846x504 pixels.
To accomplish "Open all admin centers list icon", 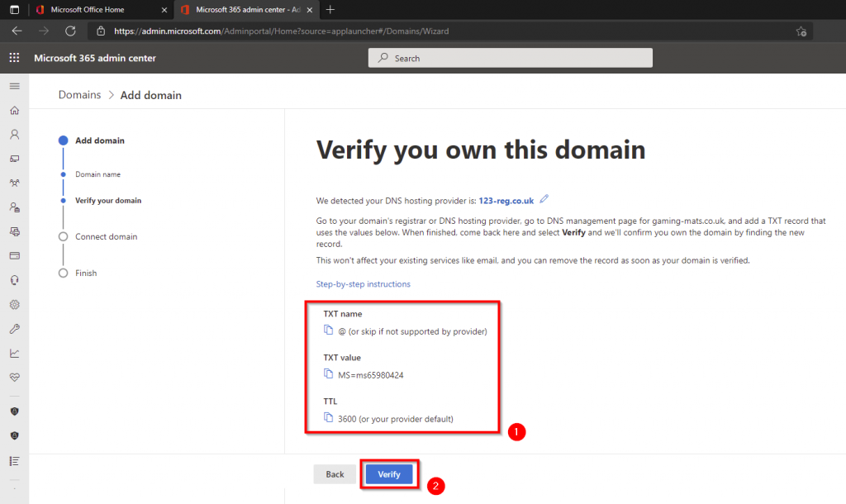I will [15, 461].
